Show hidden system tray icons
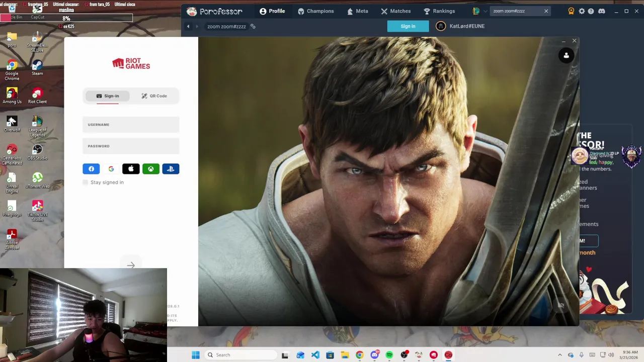Viewport: 644px width, 362px height. click(560, 355)
